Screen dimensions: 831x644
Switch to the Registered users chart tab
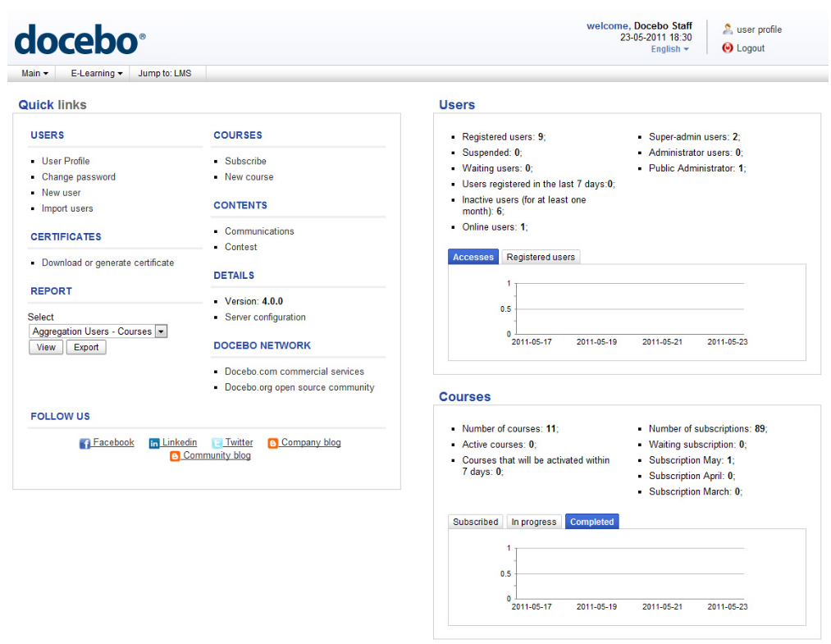(541, 257)
